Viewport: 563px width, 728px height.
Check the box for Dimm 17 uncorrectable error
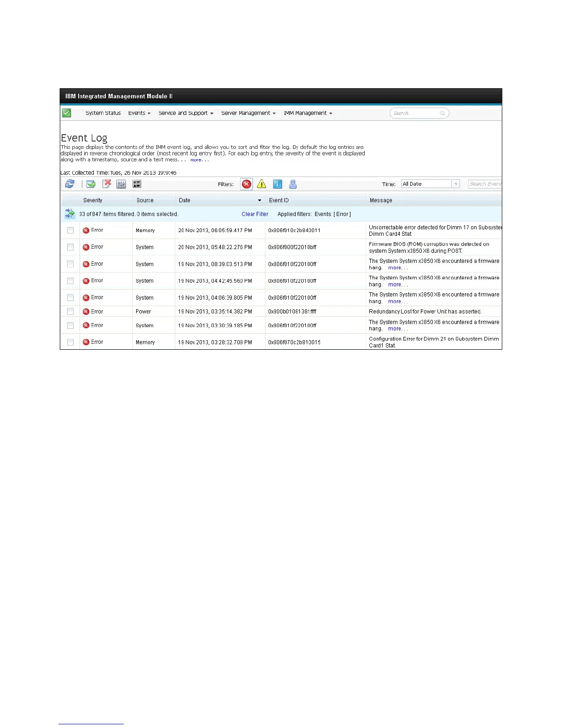[70, 230]
